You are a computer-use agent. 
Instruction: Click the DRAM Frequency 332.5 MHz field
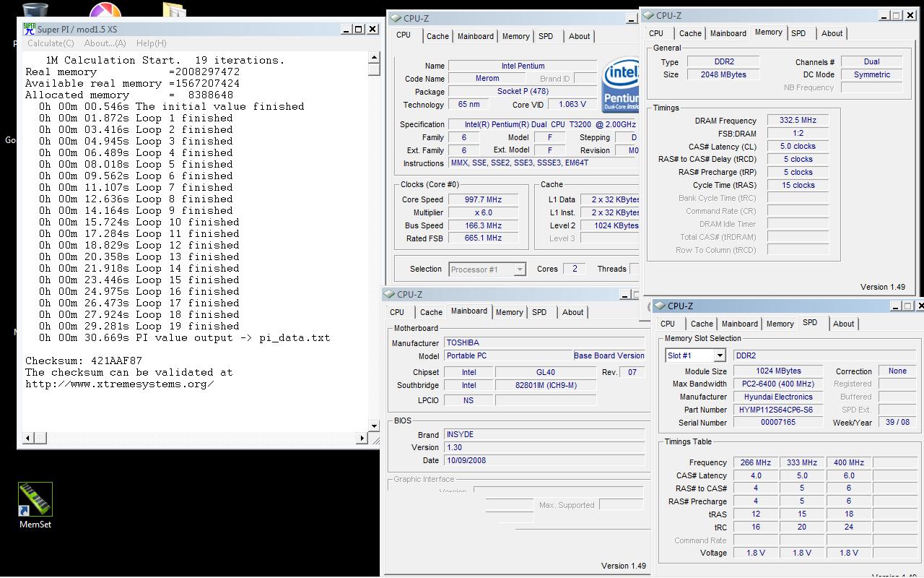click(798, 121)
